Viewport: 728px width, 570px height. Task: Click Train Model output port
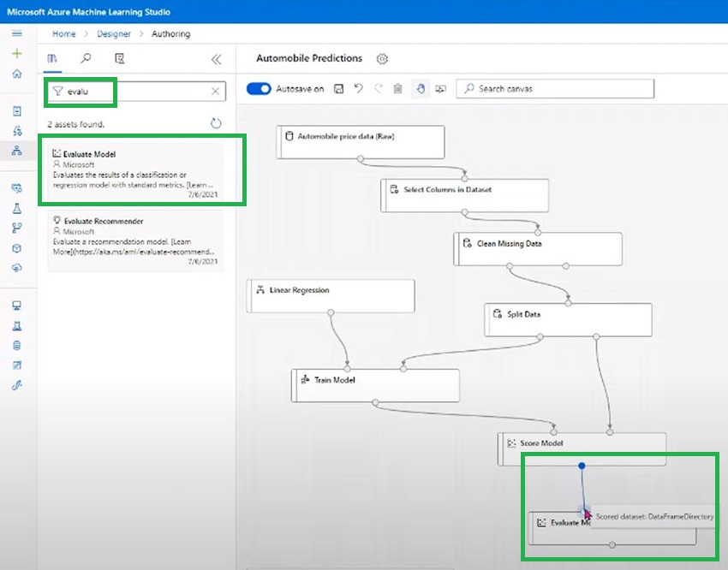[375, 402]
